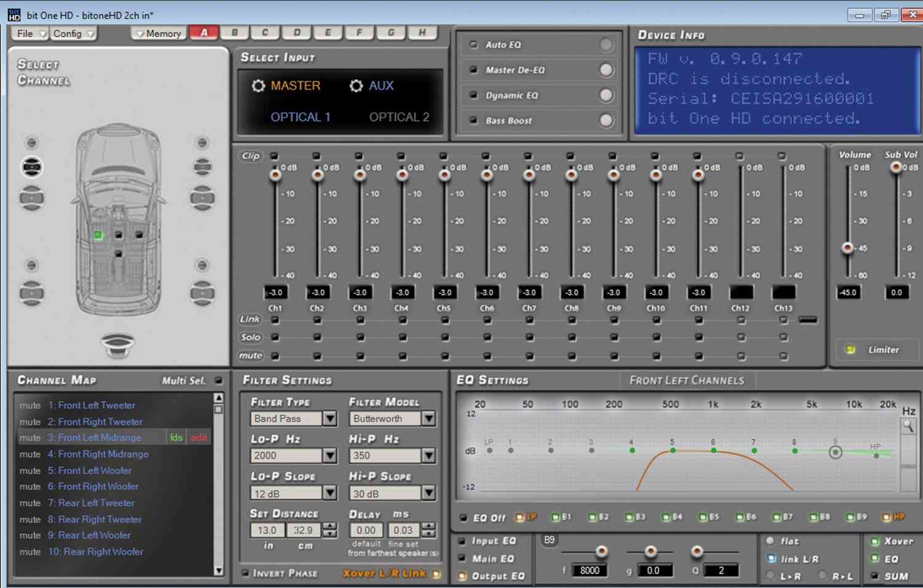Open the Hi-P Slope dropdown
Image resolution: width=923 pixels, height=588 pixels.
428,493
